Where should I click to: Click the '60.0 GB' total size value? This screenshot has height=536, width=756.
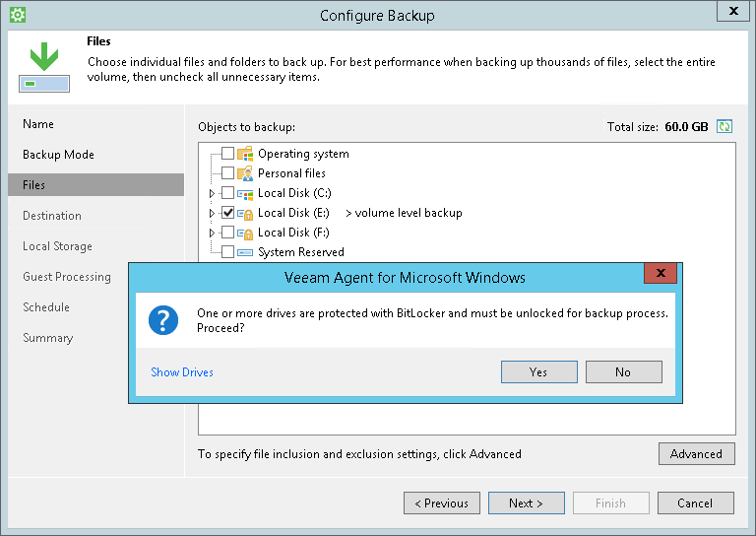pyautogui.click(x=686, y=127)
